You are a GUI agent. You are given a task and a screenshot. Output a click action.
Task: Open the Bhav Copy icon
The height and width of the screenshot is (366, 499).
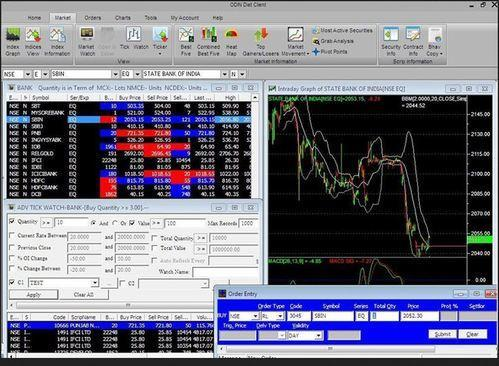(435, 42)
